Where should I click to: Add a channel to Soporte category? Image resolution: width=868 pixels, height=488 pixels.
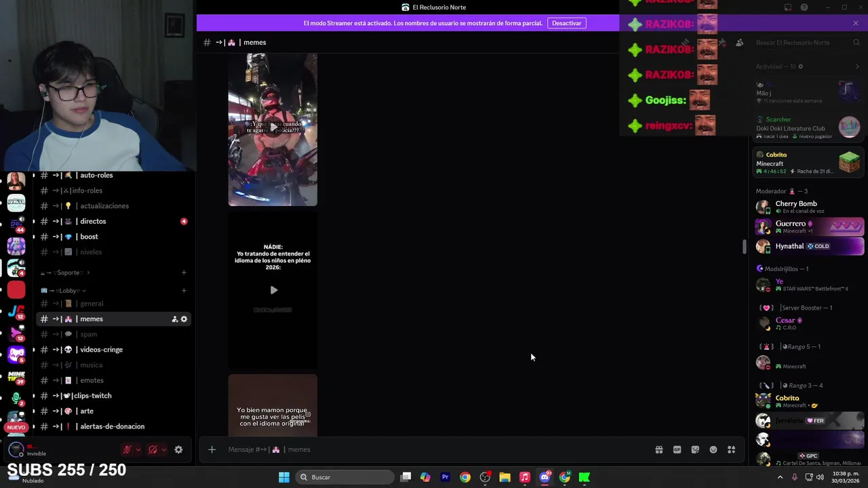tap(184, 272)
